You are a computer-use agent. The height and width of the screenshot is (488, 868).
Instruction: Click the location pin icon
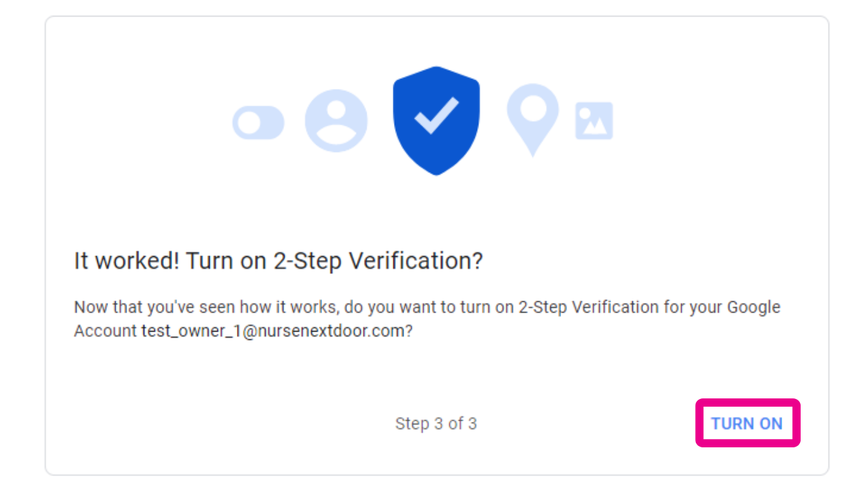click(x=532, y=118)
